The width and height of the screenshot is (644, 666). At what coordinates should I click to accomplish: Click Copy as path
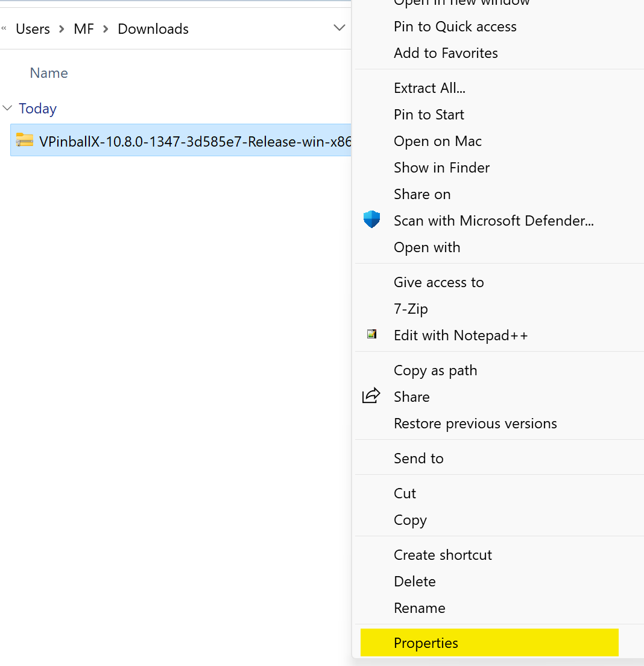(435, 370)
